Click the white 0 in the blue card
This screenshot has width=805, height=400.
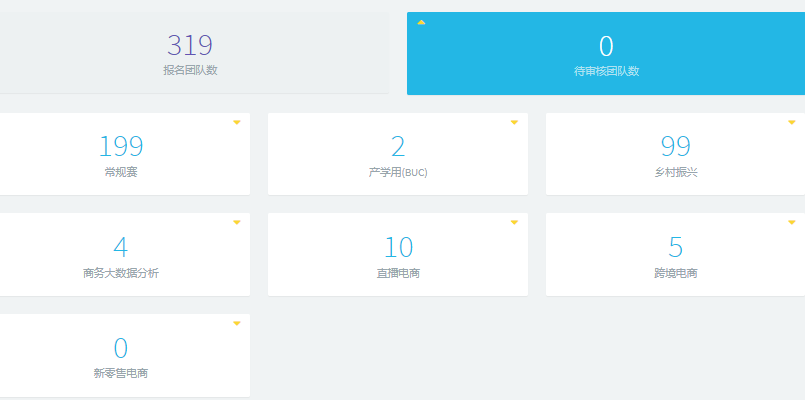click(606, 46)
